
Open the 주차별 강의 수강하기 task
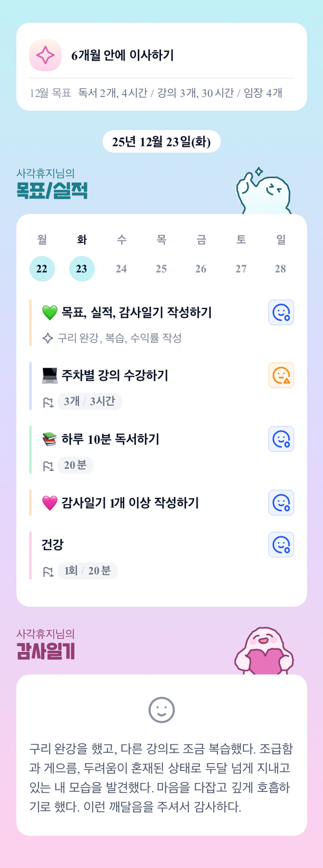pyautogui.click(x=115, y=375)
